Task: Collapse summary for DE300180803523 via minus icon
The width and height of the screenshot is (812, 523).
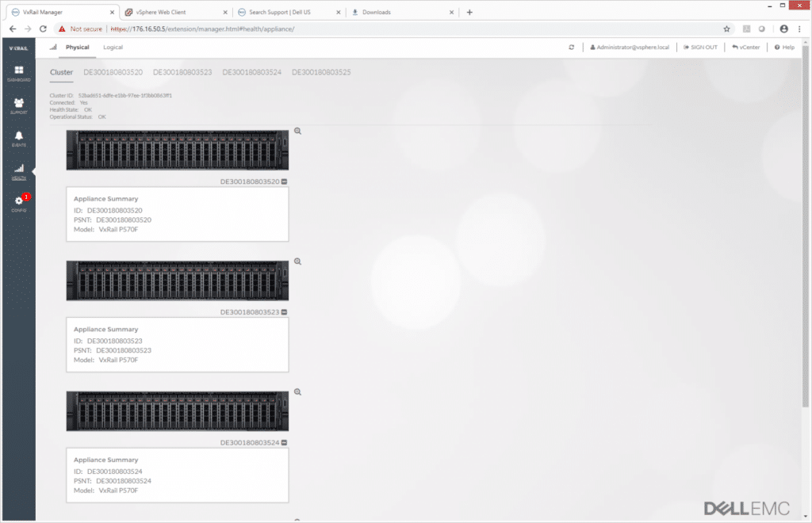Action: click(x=285, y=312)
